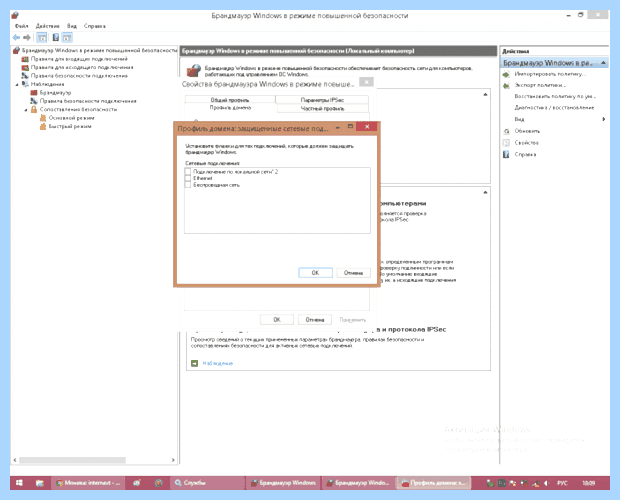Screen dimensions: 620x500
Task: Click the network icon in system tray
Action: click(535, 483)
